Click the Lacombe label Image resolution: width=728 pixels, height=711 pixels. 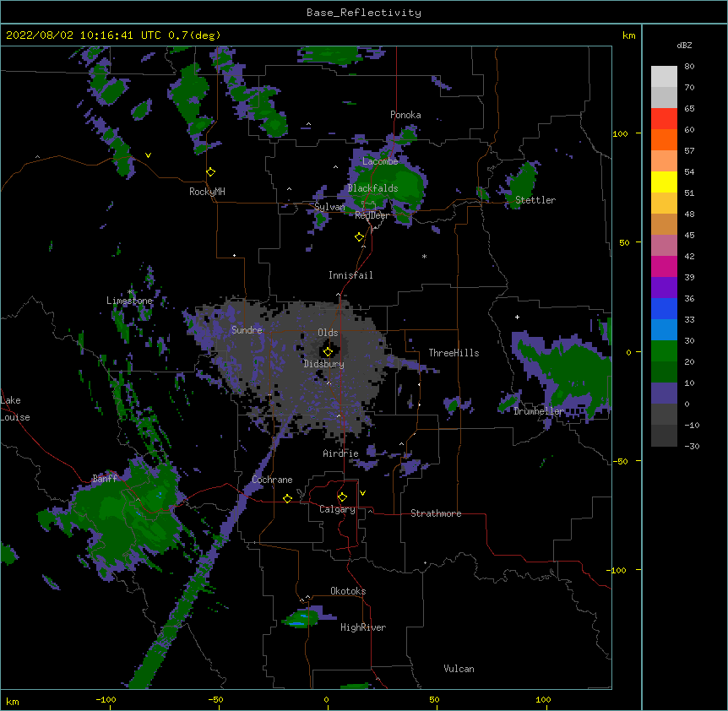380,161
